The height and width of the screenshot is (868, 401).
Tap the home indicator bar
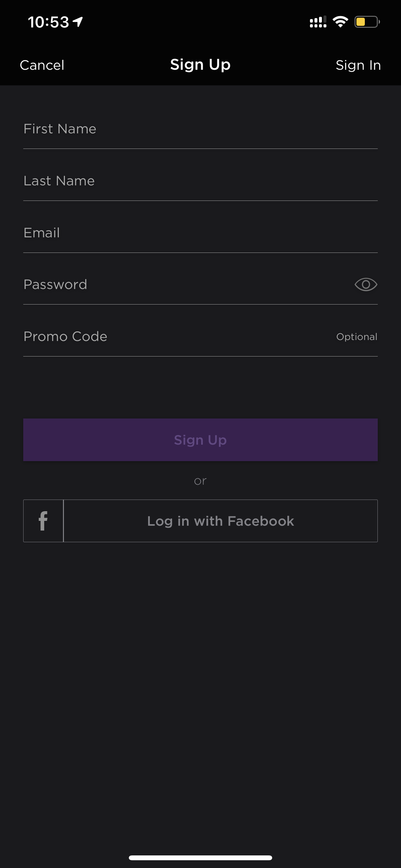point(200,858)
